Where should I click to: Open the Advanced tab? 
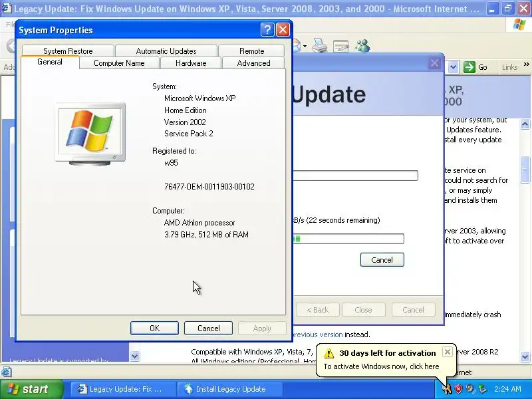pos(253,63)
